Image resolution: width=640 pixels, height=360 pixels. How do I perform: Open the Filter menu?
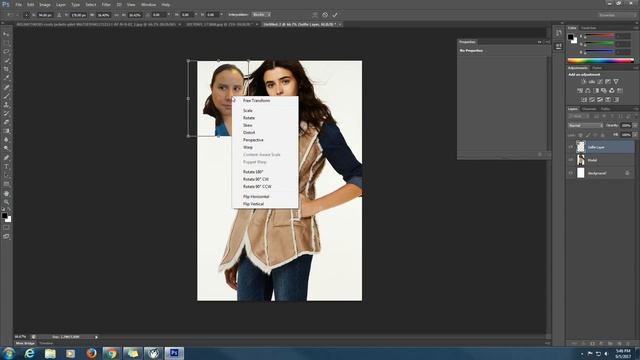[x=106, y=4]
